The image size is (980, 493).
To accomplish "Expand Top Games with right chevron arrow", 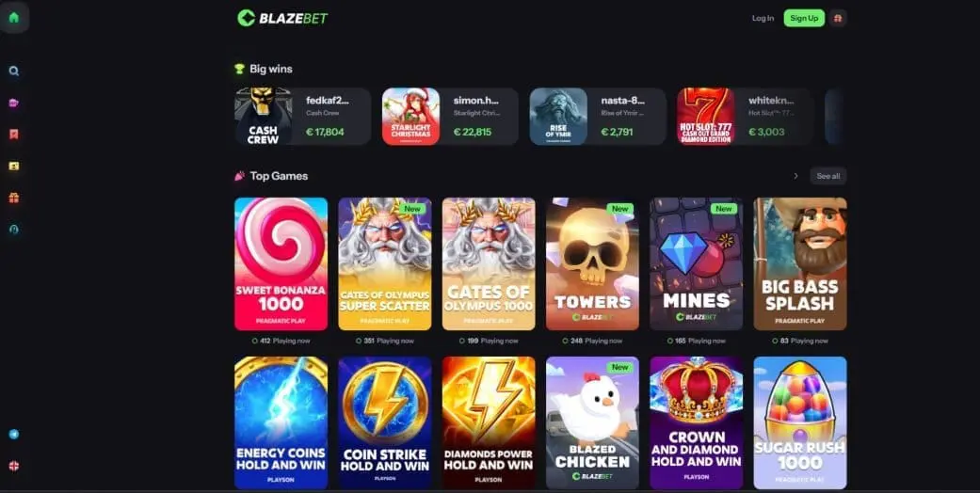I will pos(795,176).
